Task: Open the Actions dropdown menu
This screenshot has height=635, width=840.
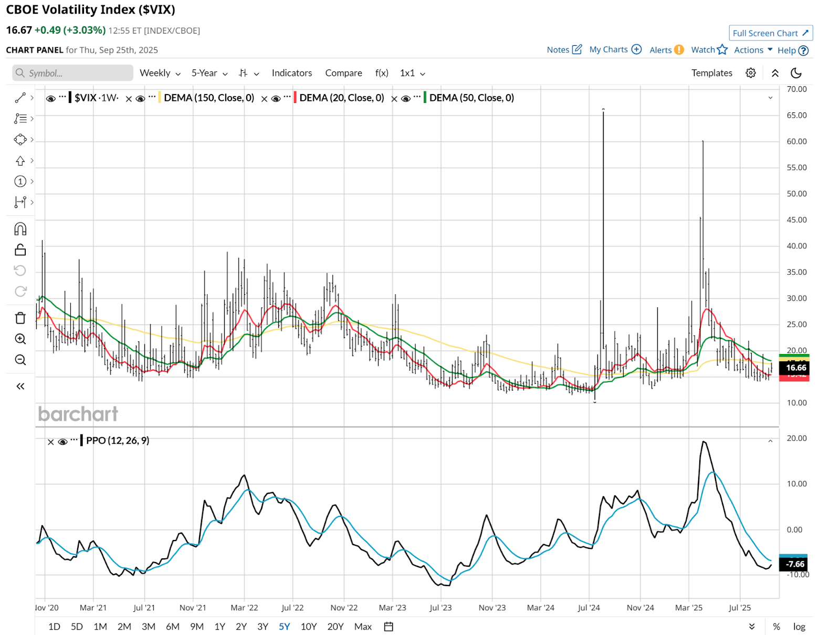Action: pyautogui.click(x=753, y=50)
